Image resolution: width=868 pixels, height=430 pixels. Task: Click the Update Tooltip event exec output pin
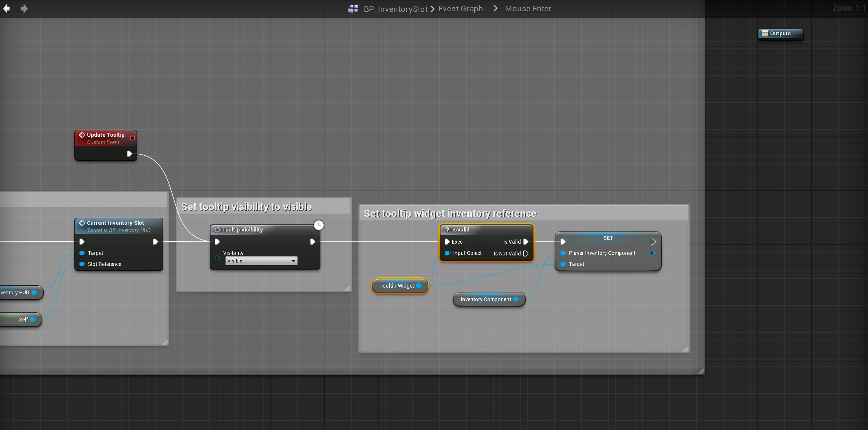coord(129,154)
